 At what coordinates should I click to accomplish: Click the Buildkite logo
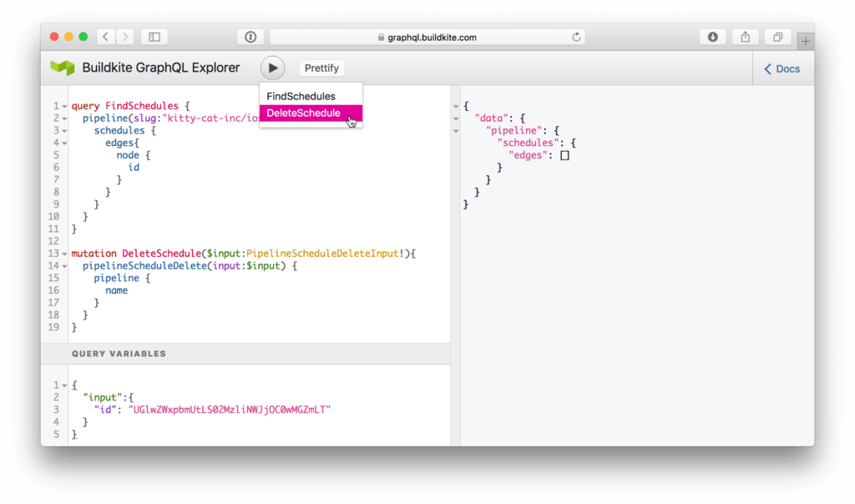pyautogui.click(x=63, y=68)
